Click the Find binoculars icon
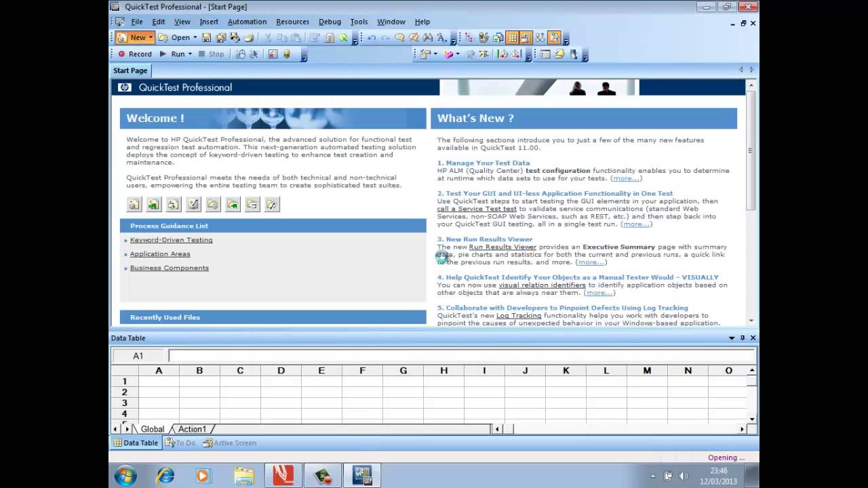The height and width of the screenshot is (488, 868). [427, 38]
